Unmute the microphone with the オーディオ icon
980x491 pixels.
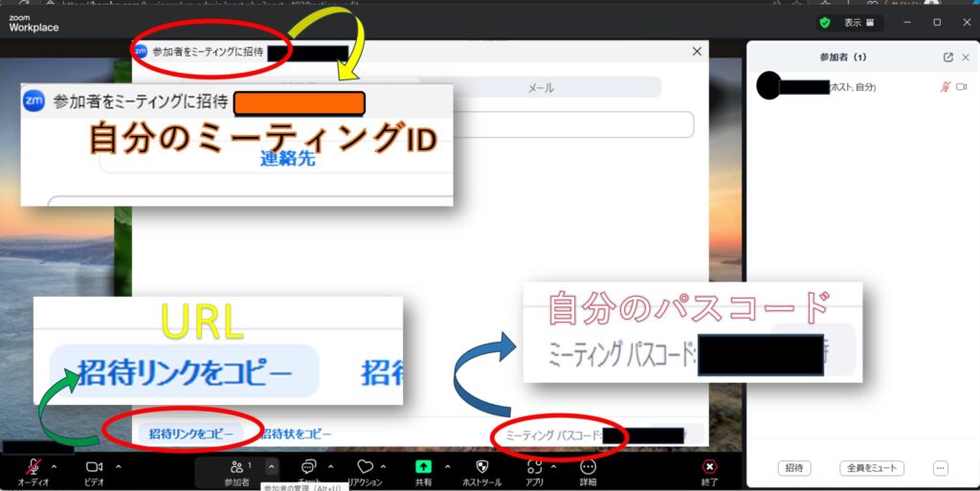click(x=33, y=467)
